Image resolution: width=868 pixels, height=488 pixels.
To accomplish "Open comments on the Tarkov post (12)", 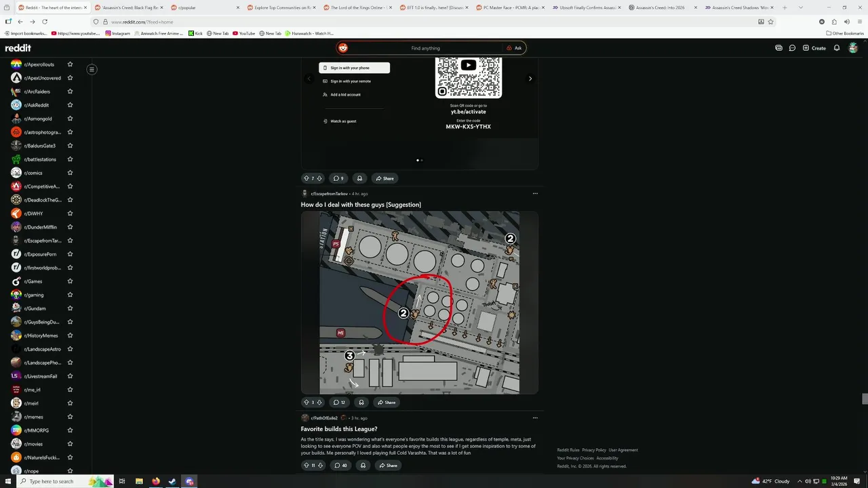I will 339,402.
